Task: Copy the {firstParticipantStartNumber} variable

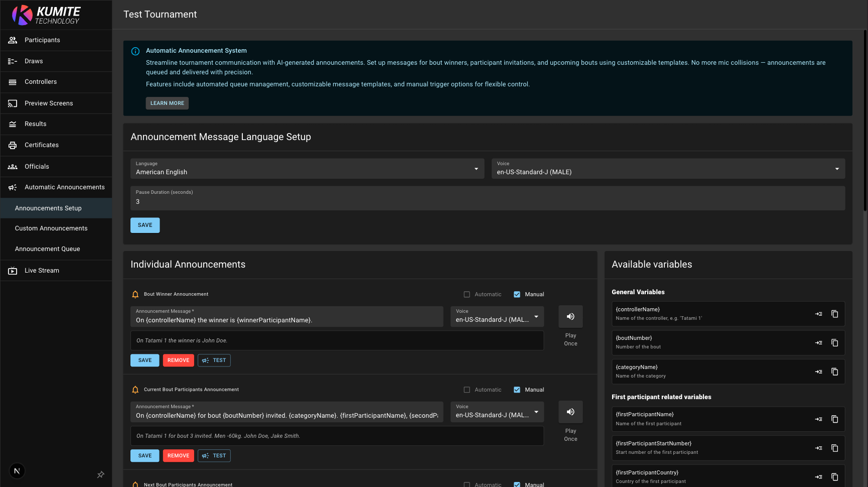Action: 834,448
